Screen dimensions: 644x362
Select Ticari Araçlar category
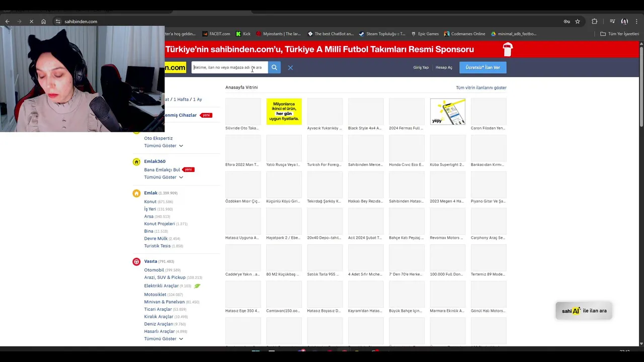click(x=158, y=309)
